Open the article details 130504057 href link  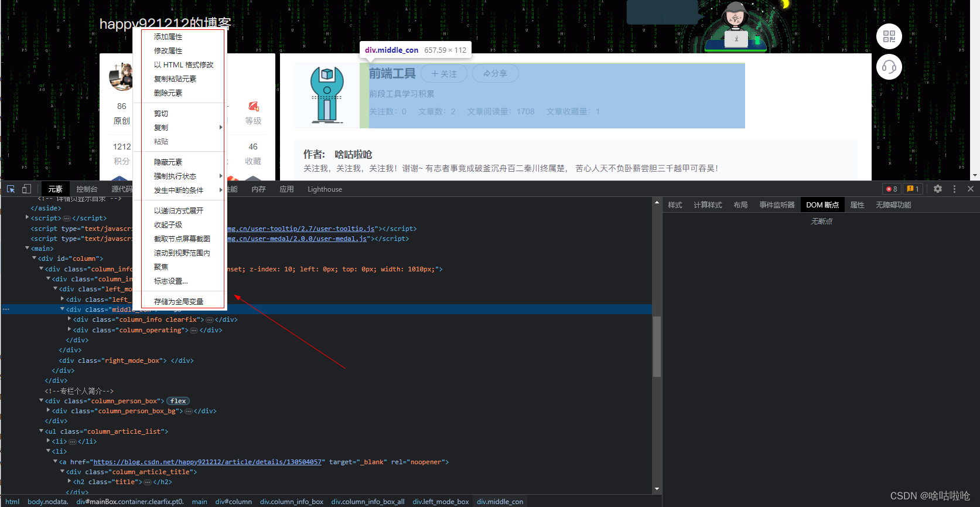click(x=208, y=462)
